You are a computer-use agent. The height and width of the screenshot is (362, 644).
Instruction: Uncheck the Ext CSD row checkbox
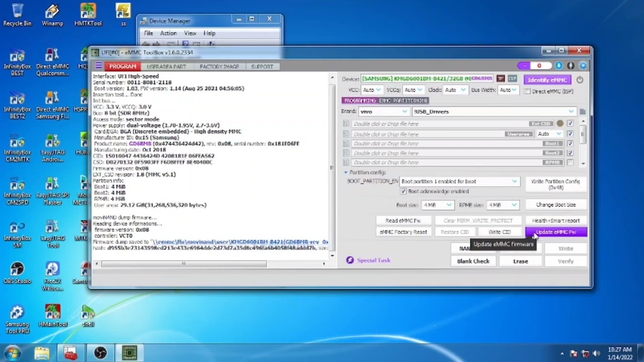(x=570, y=124)
